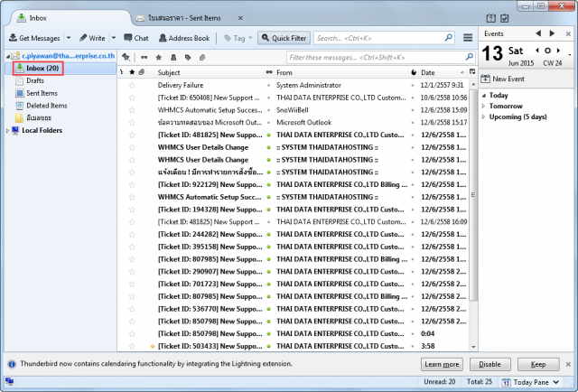Select the Sent Items folder

(x=42, y=93)
